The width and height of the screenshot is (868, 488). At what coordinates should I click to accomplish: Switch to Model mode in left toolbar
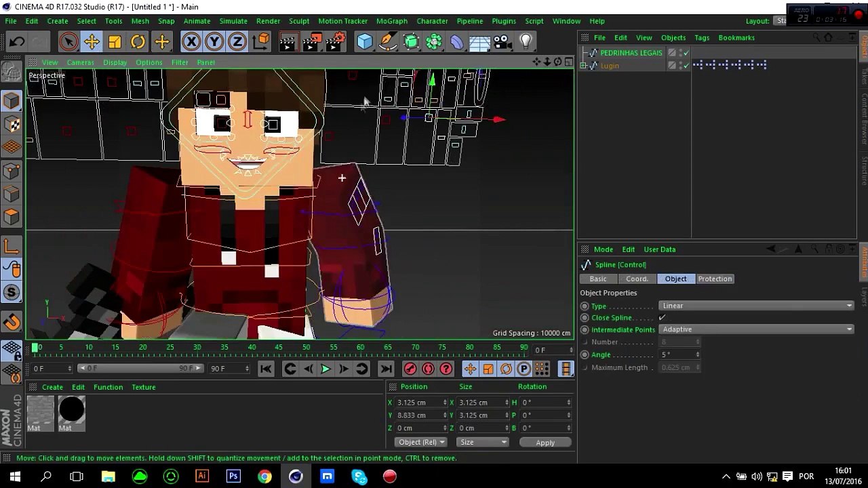click(12, 101)
